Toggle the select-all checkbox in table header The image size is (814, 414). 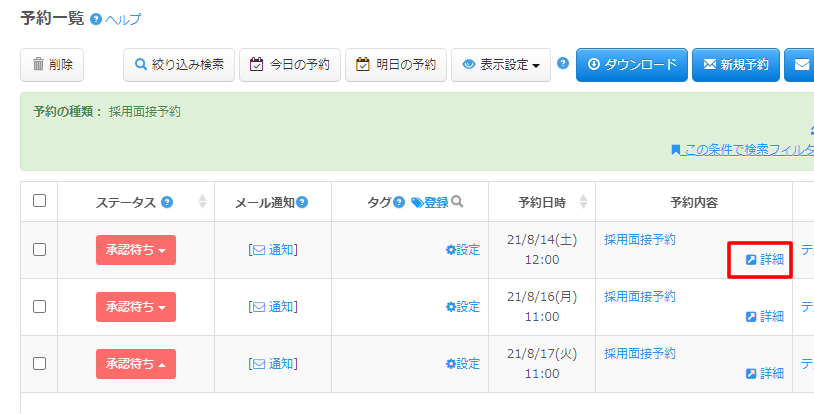tap(40, 201)
